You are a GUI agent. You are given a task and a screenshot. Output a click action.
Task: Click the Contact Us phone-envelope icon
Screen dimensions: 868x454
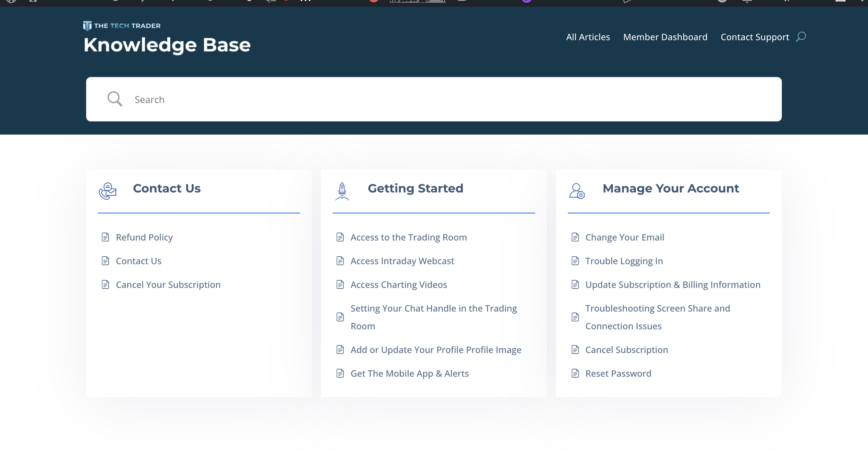108,191
